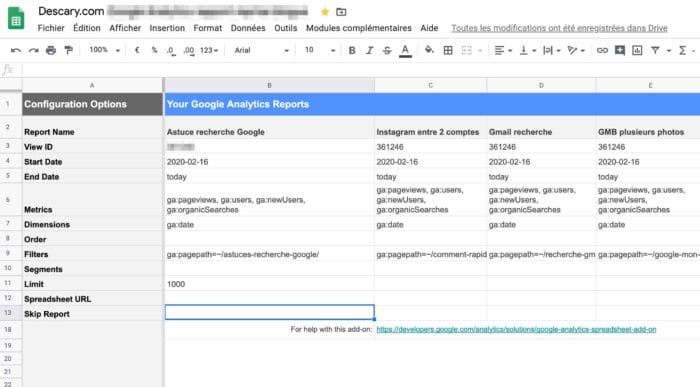Expand the text wrapping dropdown arrow
This screenshot has height=387, width=700.
[x=558, y=51]
